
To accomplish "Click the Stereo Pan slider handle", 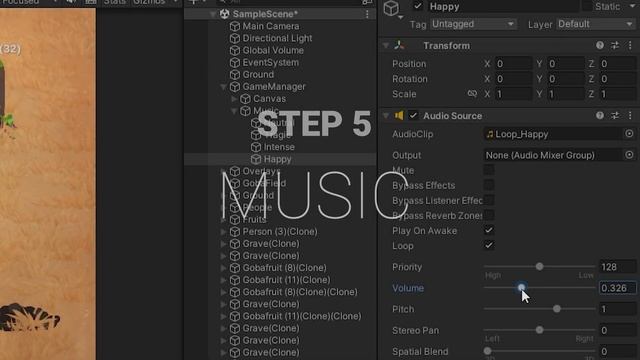I will pos(540,330).
